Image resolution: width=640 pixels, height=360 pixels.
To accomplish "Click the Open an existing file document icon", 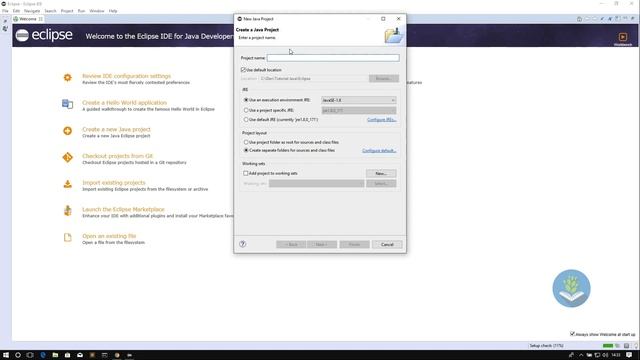I will point(67,237).
